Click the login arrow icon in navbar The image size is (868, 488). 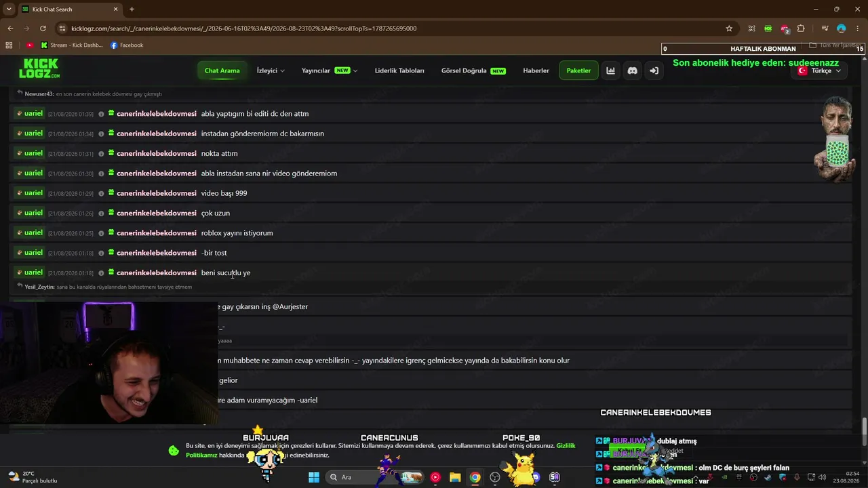pos(654,70)
